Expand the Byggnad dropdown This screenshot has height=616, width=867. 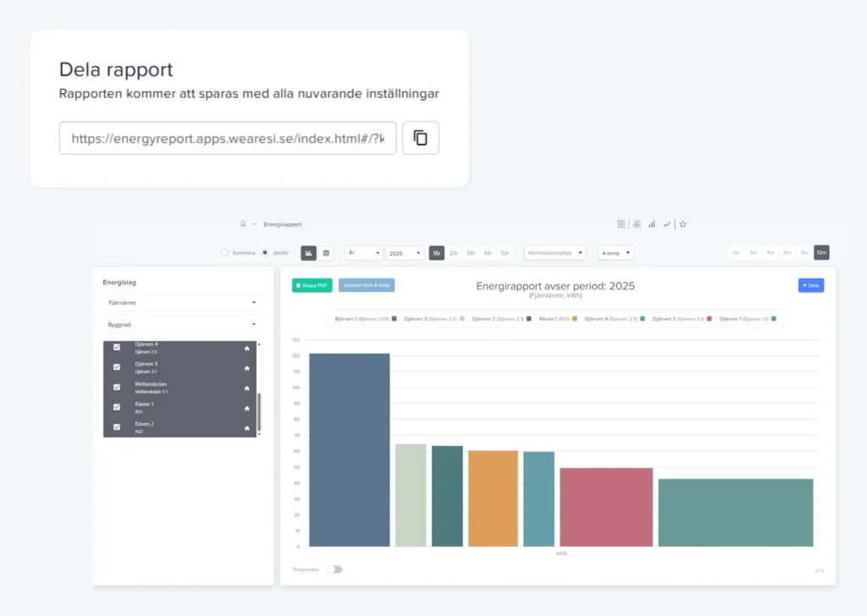(183, 324)
